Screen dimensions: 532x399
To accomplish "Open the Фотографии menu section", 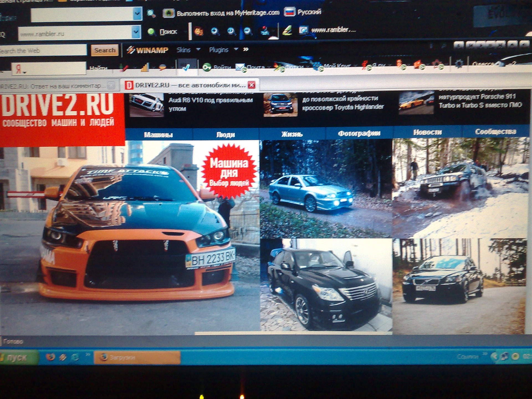I will tap(359, 134).
